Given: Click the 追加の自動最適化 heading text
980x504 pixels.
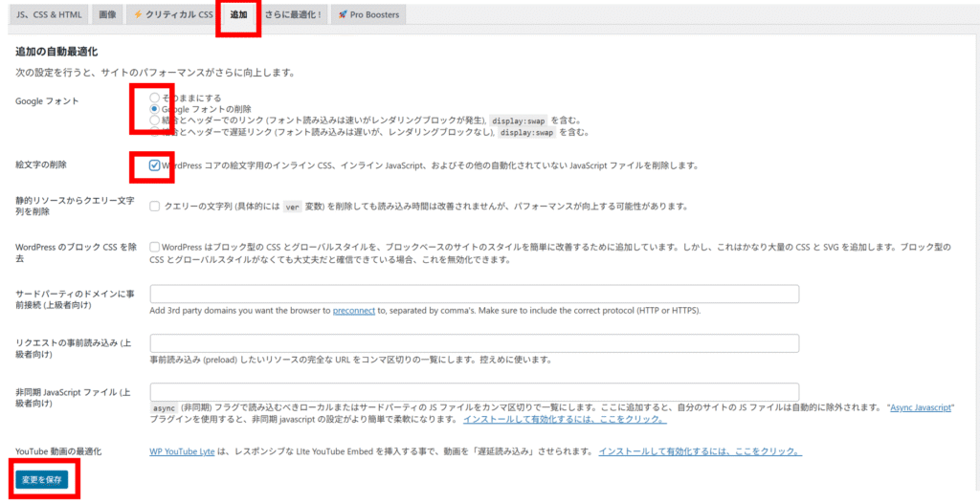Looking at the screenshot, I should pos(56,52).
